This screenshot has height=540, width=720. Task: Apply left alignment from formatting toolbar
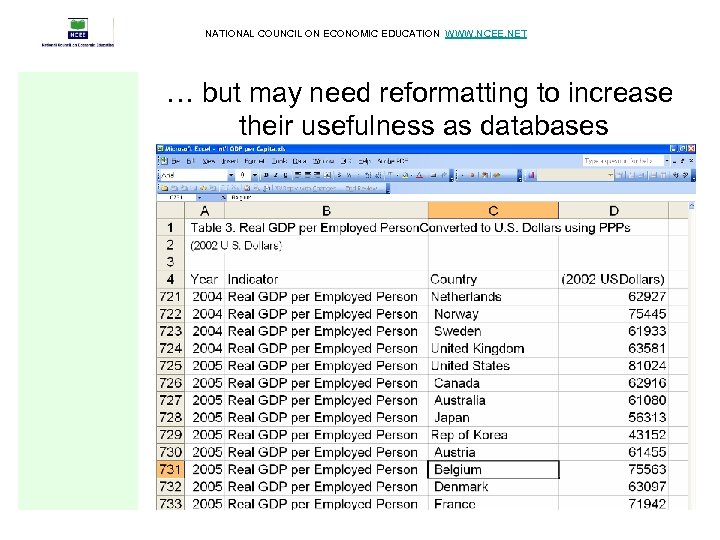297,174
